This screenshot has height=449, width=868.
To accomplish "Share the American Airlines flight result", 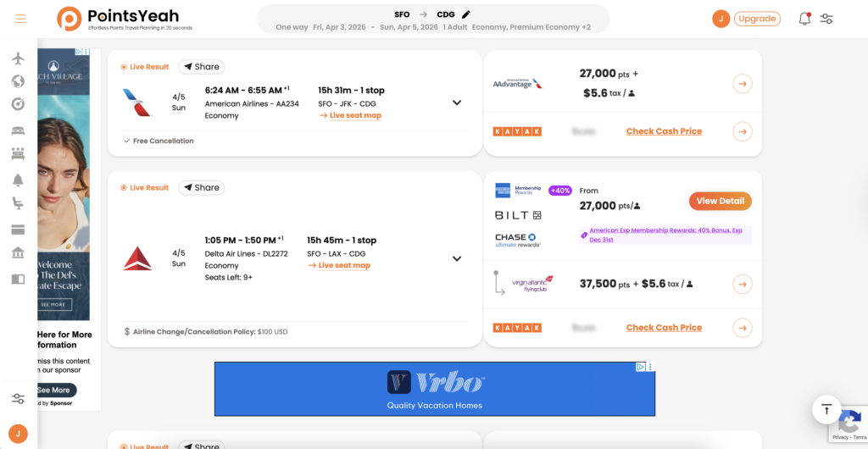I will [202, 67].
